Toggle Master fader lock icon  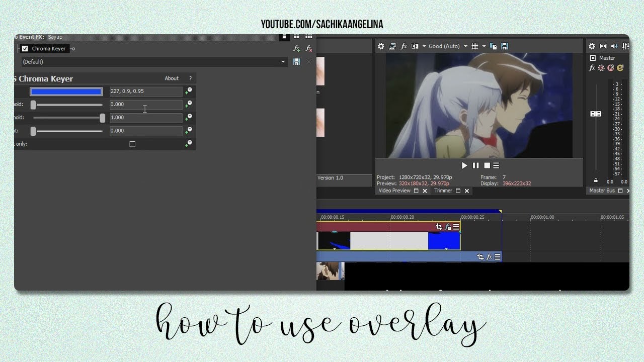596,180
